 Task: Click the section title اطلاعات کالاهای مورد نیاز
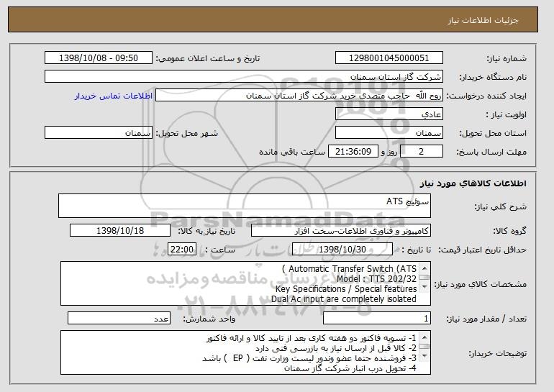pos(473,183)
